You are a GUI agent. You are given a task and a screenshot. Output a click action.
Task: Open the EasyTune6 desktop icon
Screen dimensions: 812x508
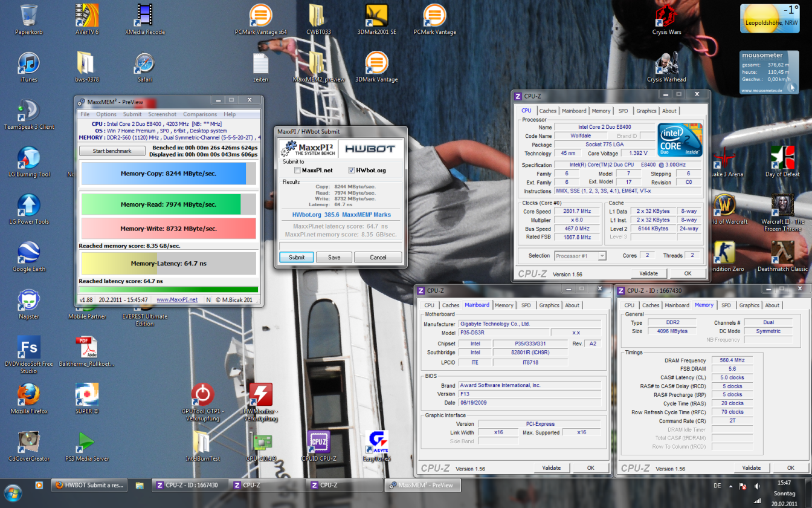[376, 446]
